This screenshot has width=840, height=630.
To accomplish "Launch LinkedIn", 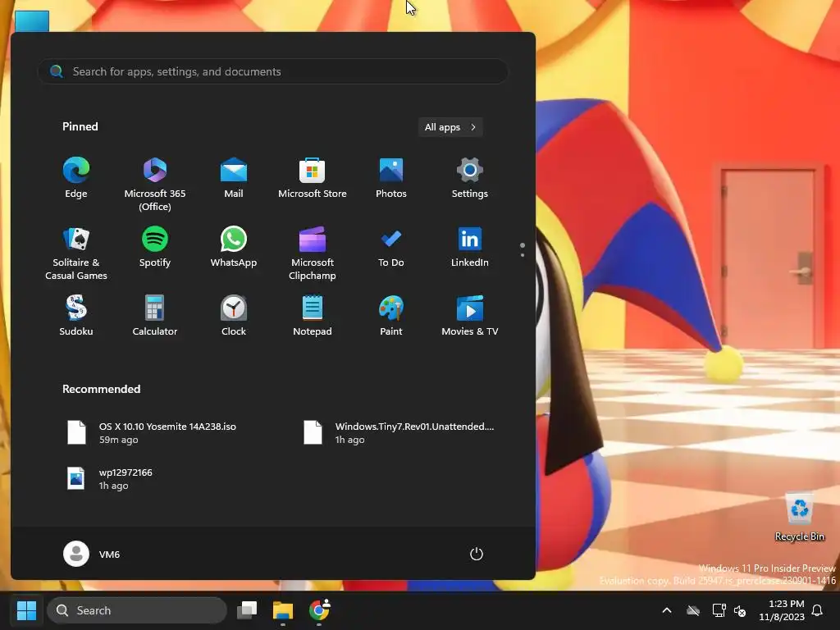I will coord(470,247).
